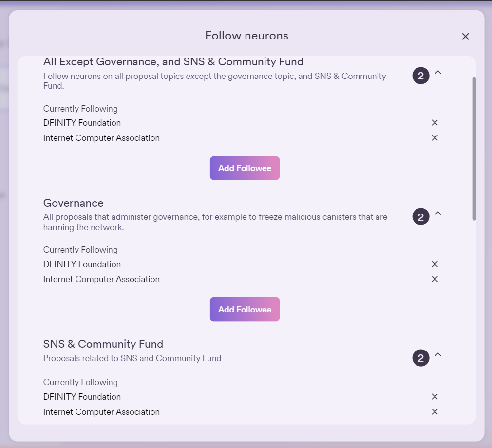Remove Internet Computer Association from SNS & Community Fund
This screenshot has height=448, width=492.
435,412
